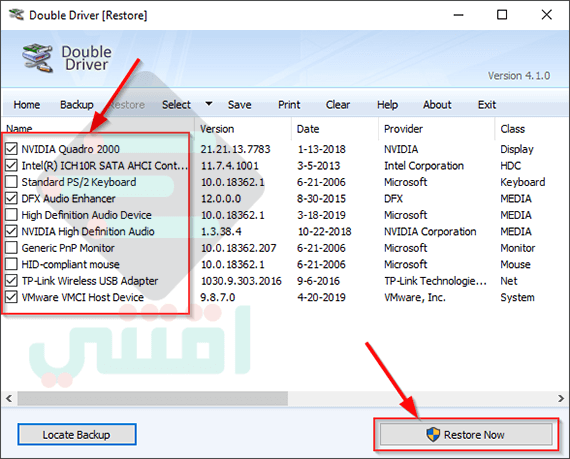Click the Double Driver logo in header
The image size is (570, 459).
37,58
